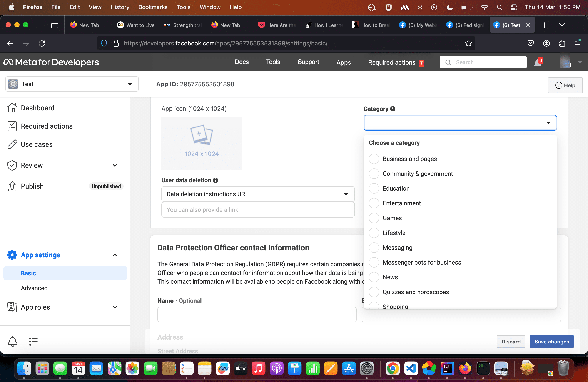This screenshot has width=588, height=382.
Task: Open the Test app selector dropdown
Action: (x=72, y=84)
